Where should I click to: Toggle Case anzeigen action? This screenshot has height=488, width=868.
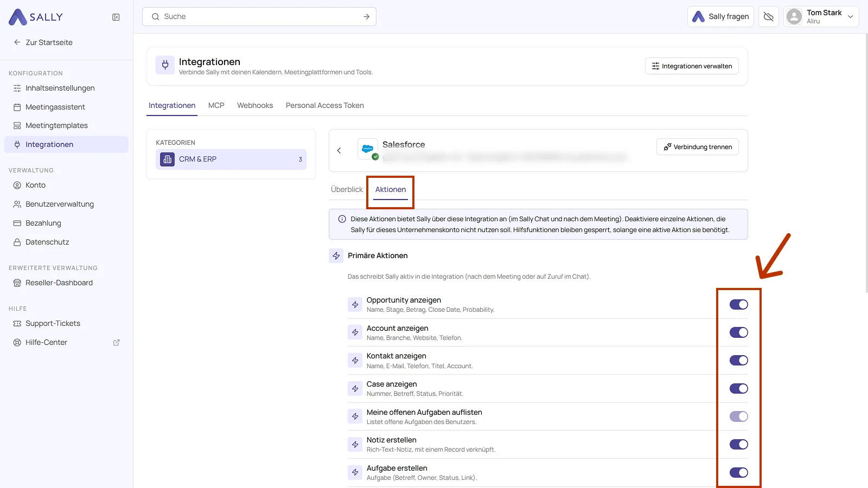(x=739, y=388)
